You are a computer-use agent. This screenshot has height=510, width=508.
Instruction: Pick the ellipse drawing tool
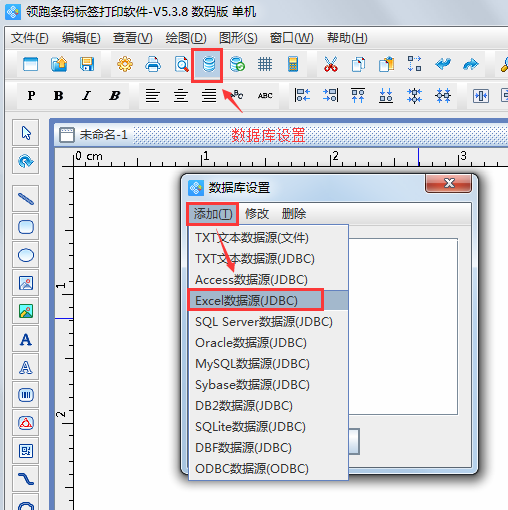click(26, 255)
